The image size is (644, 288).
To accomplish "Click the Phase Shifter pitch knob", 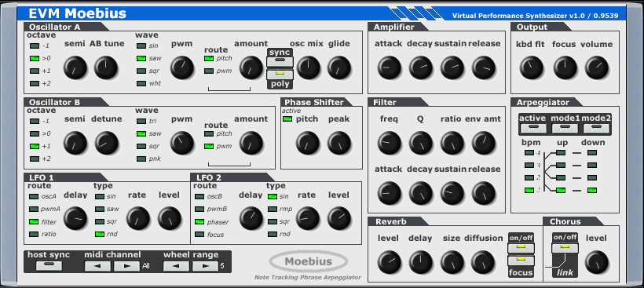I will click(308, 143).
